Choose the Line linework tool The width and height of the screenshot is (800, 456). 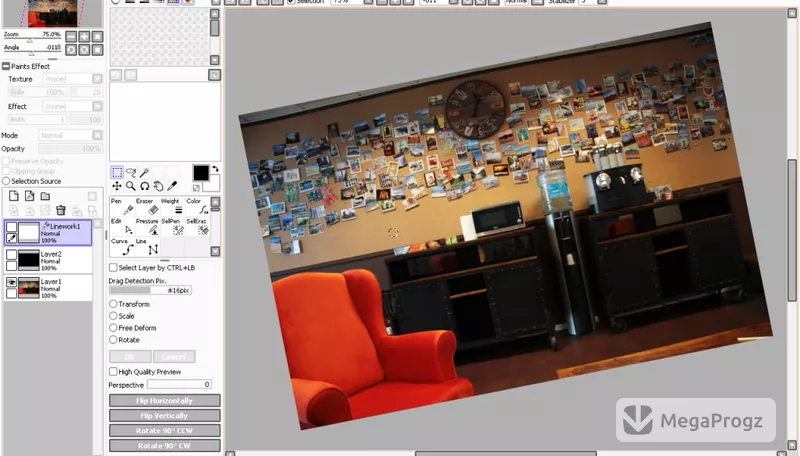(x=147, y=247)
